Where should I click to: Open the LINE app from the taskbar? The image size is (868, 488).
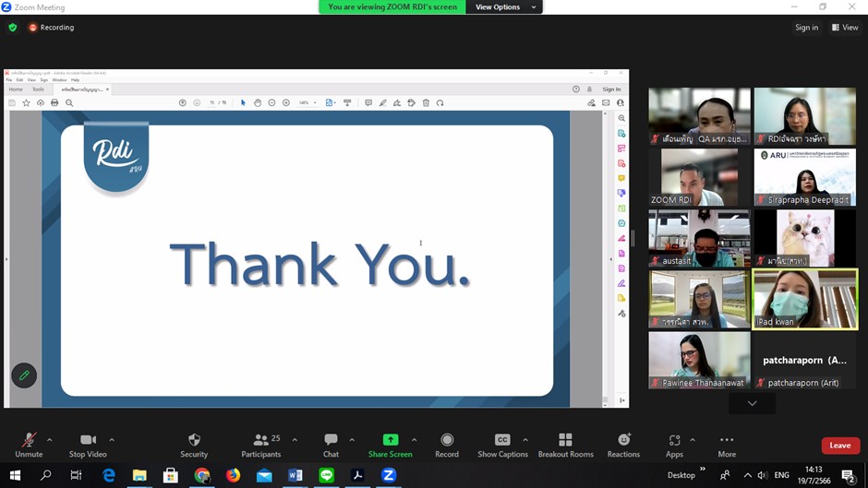pos(327,475)
